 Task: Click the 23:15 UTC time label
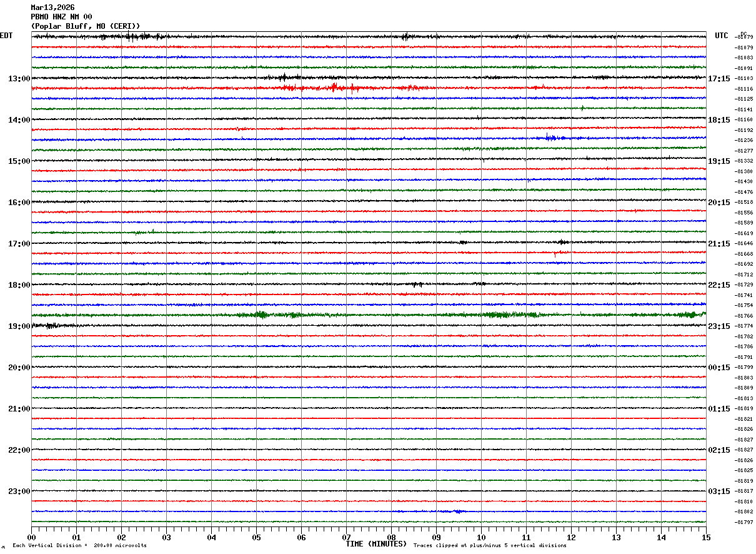[x=719, y=326]
